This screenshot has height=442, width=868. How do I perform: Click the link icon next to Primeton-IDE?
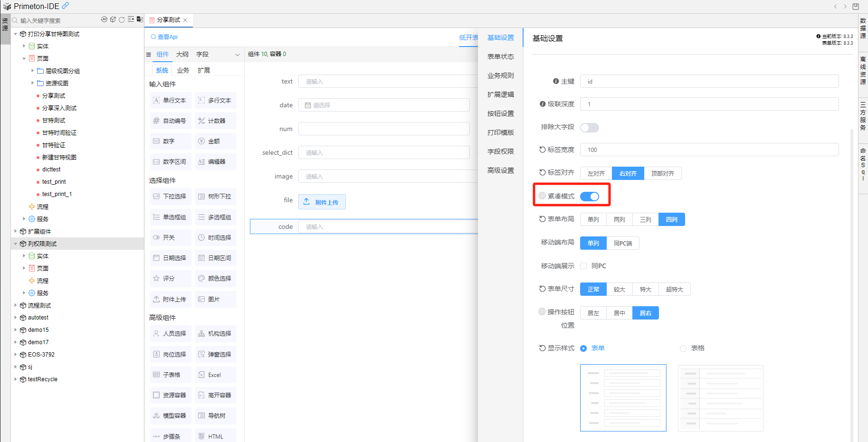pyautogui.click(x=66, y=6)
